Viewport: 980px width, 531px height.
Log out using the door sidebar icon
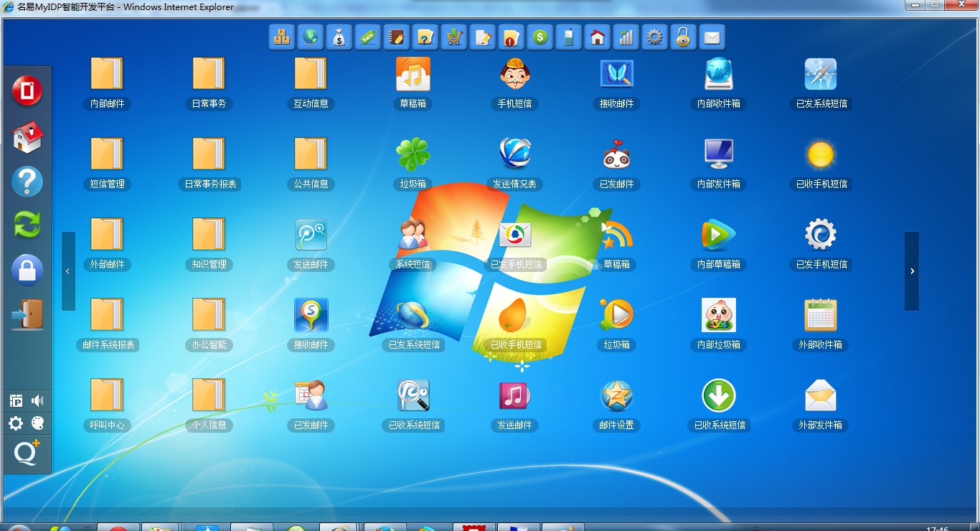point(27,314)
